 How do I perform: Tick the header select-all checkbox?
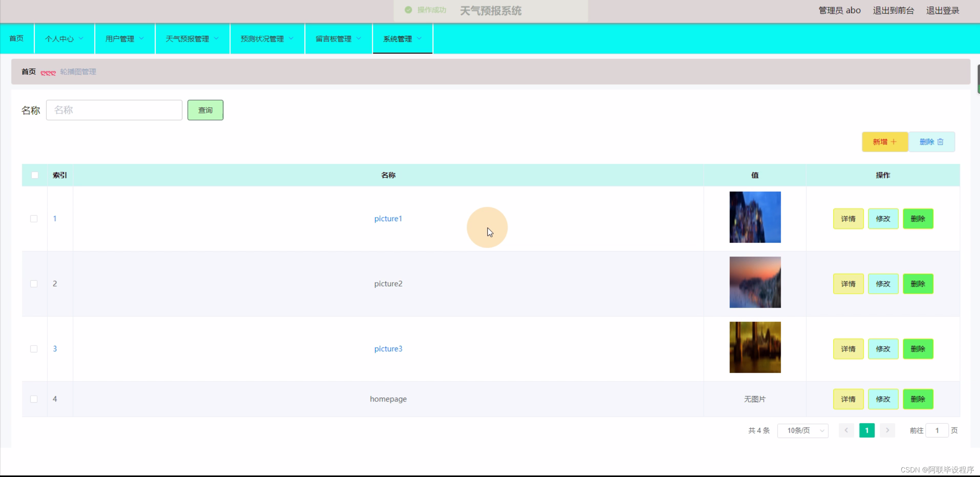[34, 175]
